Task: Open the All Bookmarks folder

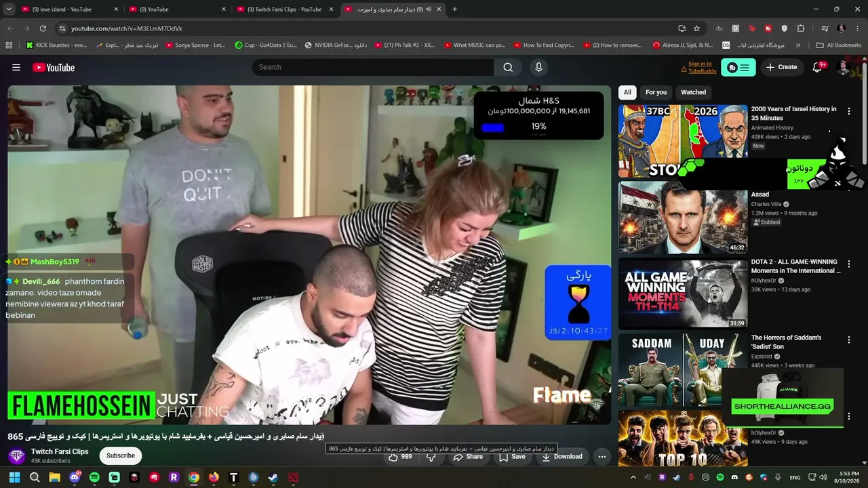Action: coord(839,45)
